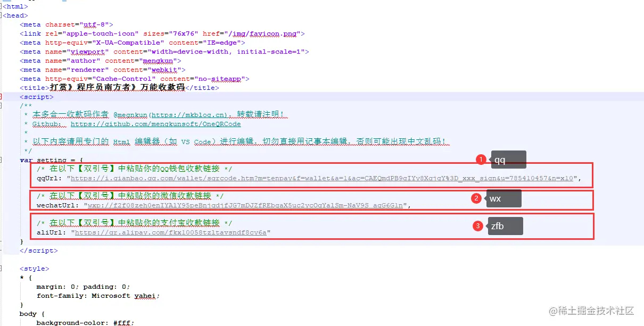Click the wxp:// wechatUrl link value

point(245,205)
